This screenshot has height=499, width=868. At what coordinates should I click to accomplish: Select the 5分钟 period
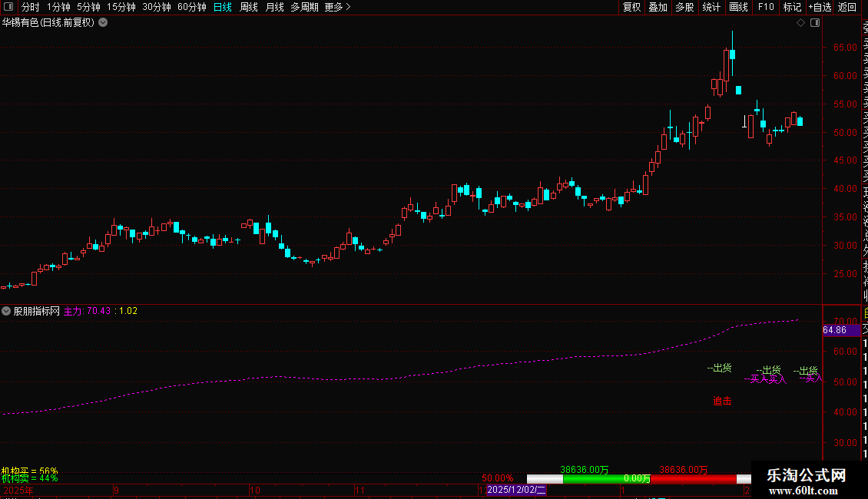click(88, 7)
